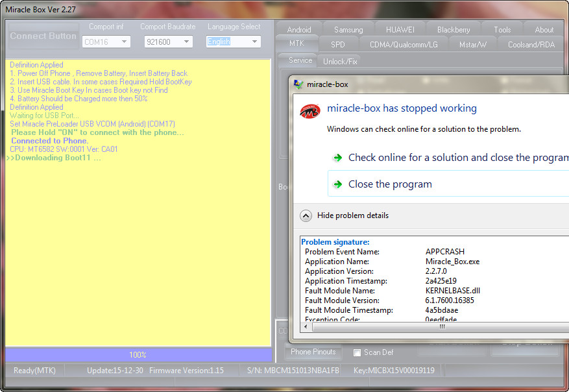Switch to the Unlock/Fix sub-tab
This screenshot has width=569, height=392.
click(x=339, y=60)
